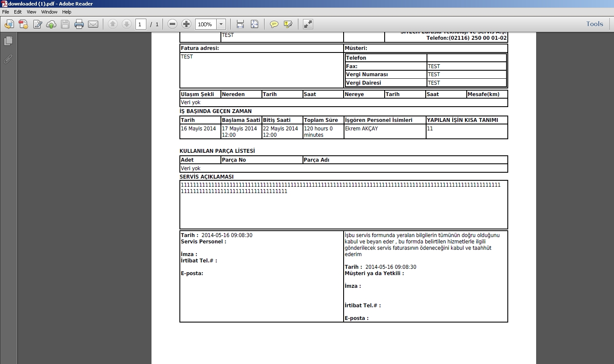Open the zoom level dropdown arrow

221,24
